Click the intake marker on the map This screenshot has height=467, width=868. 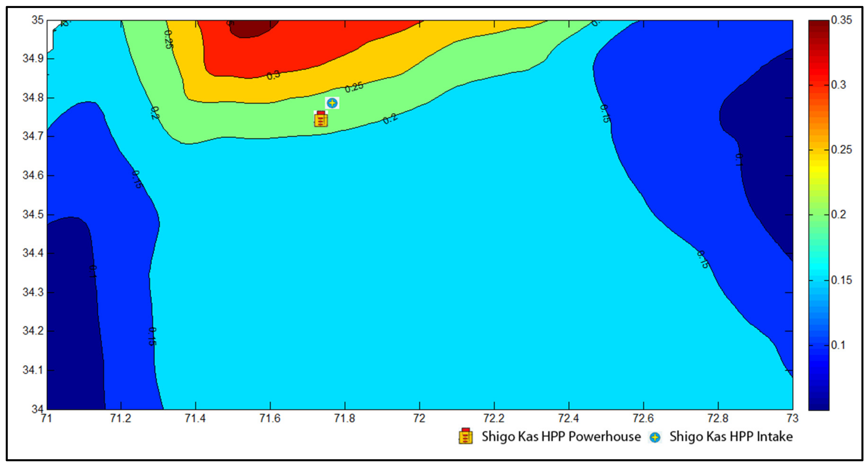[332, 103]
